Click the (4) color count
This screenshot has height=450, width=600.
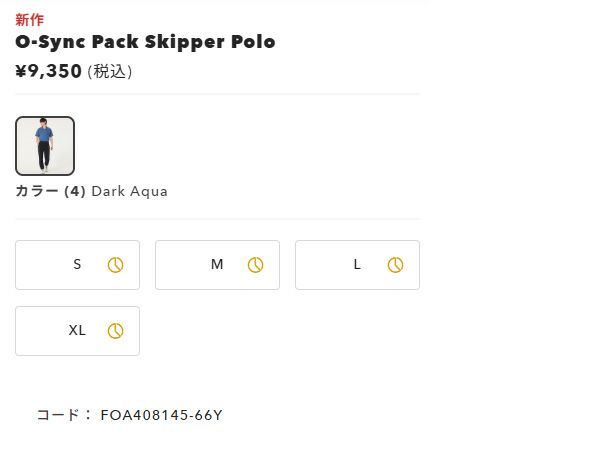[x=75, y=191]
